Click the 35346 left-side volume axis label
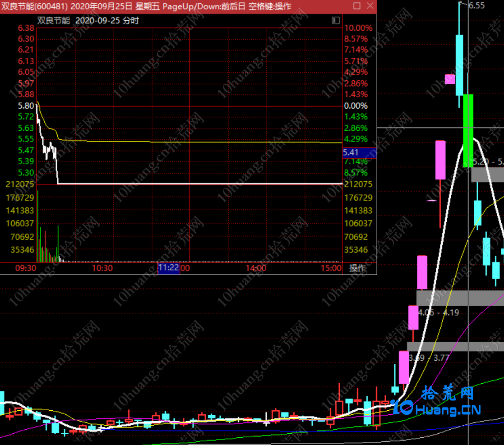Viewport: 504px width, 445px height. [x=22, y=250]
